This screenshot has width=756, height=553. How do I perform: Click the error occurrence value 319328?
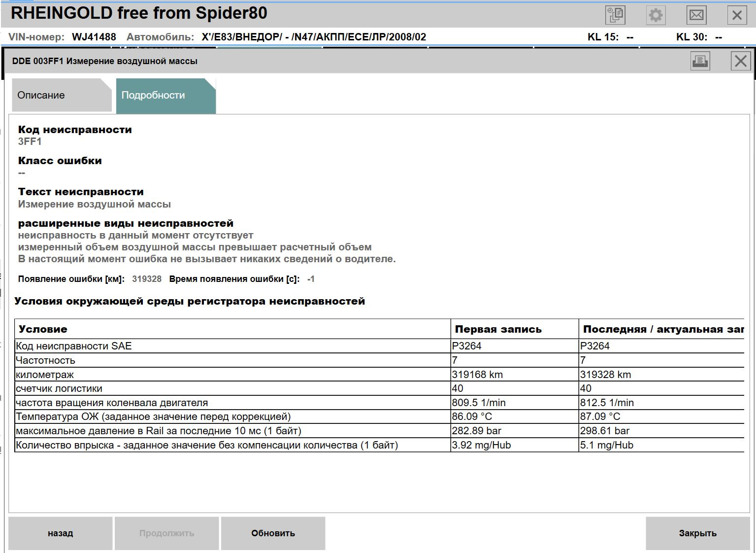point(147,279)
